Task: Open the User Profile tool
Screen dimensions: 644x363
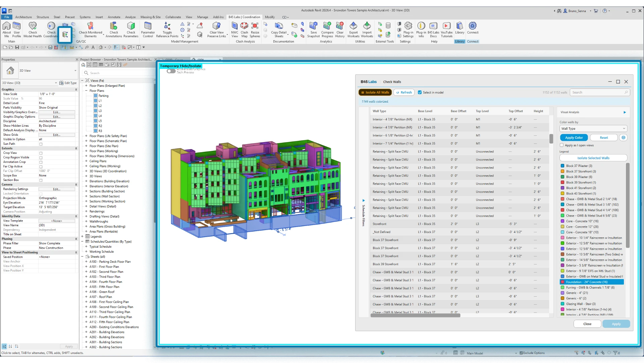Action: pyautogui.click(x=16, y=29)
